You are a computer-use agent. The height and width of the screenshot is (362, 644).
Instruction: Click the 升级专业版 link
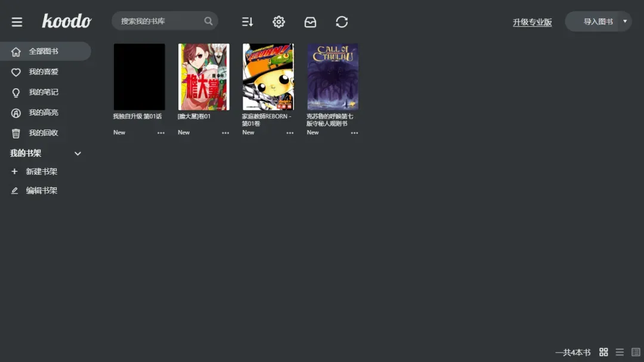(532, 22)
